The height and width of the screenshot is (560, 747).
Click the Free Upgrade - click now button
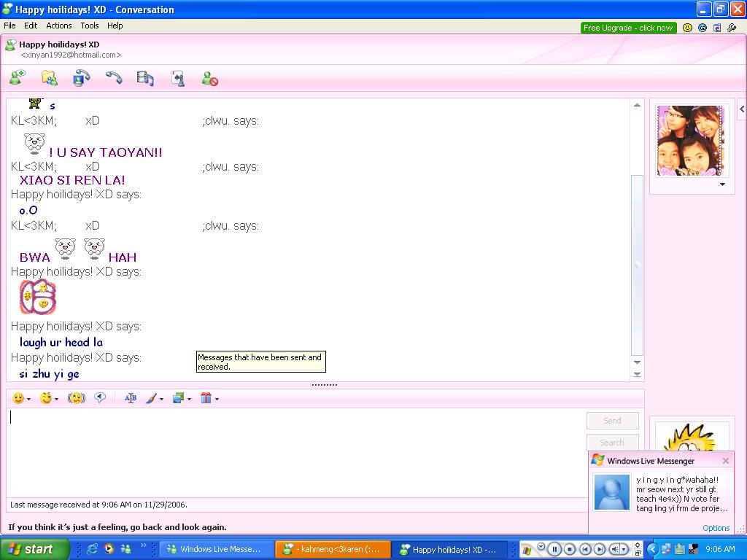tap(628, 28)
